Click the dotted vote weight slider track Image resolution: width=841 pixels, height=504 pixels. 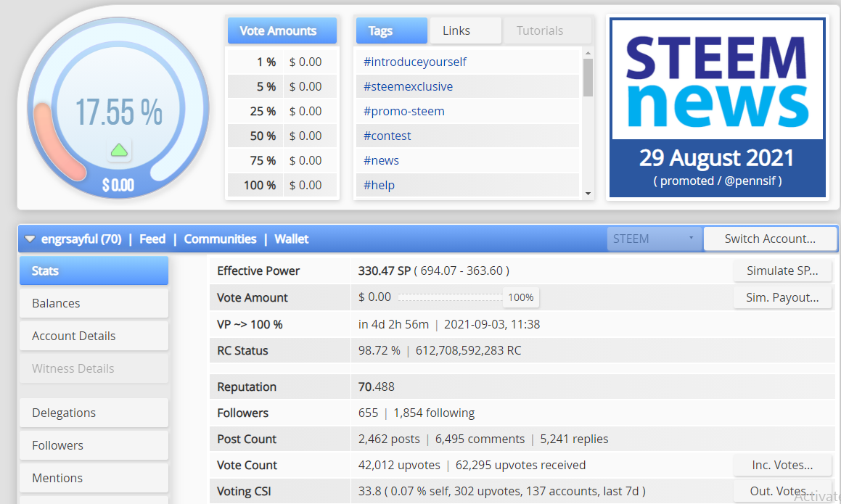(x=451, y=297)
